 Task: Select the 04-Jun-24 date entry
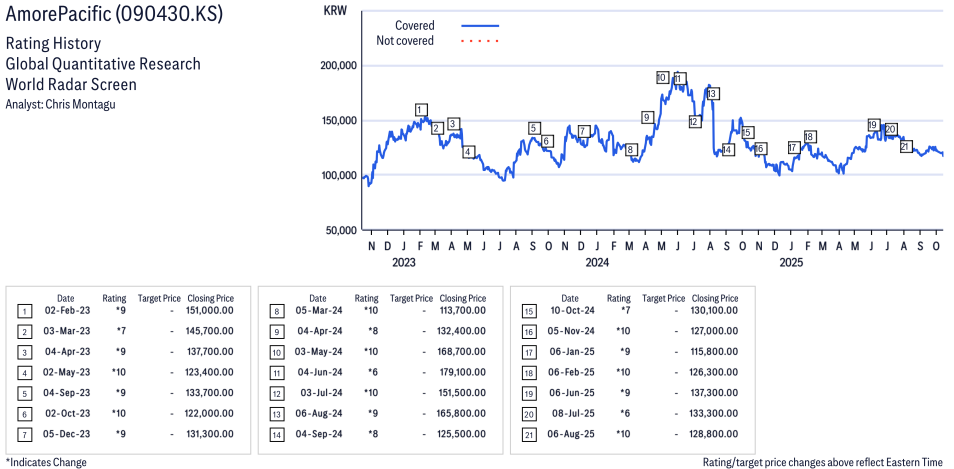click(317, 372)
